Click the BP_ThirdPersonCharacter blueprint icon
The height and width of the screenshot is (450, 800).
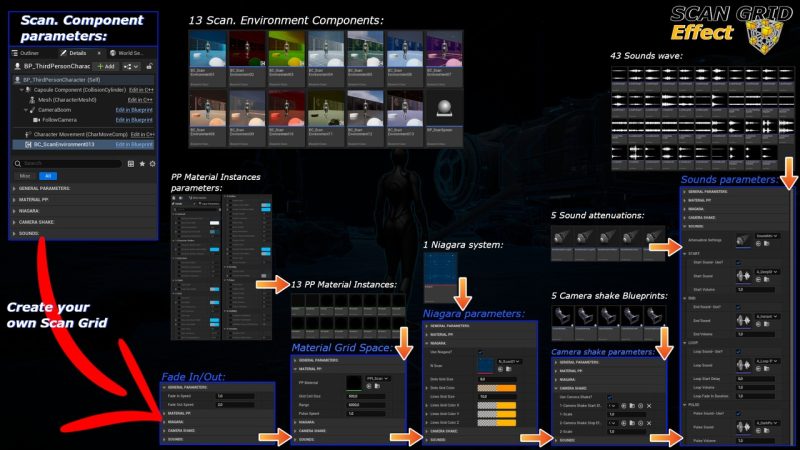pyautogui.click(x=16, y=66)
